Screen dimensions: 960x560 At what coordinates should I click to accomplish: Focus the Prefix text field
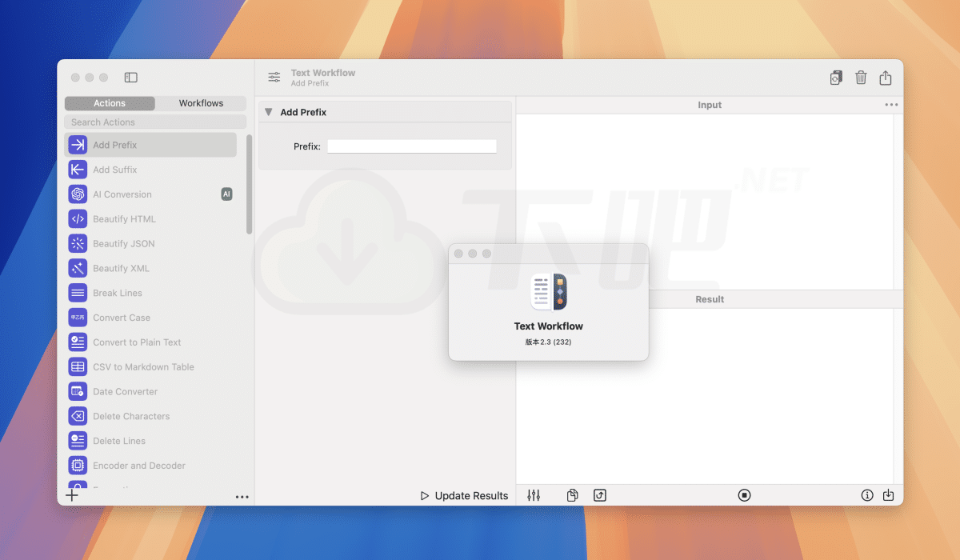point(412,146)
